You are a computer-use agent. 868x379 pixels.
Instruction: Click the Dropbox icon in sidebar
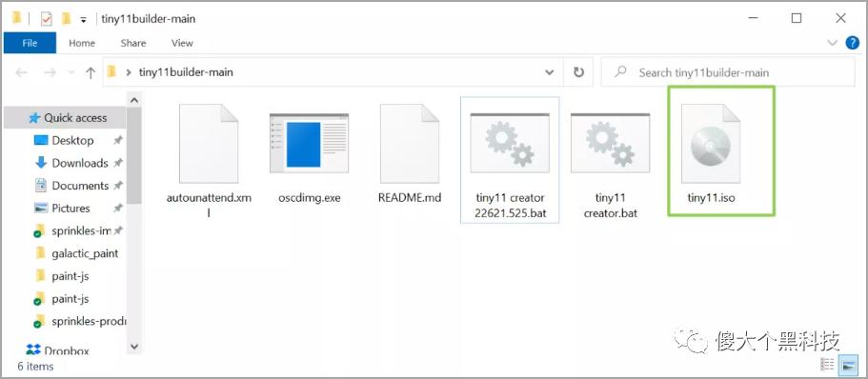click(x=33, y=350)
